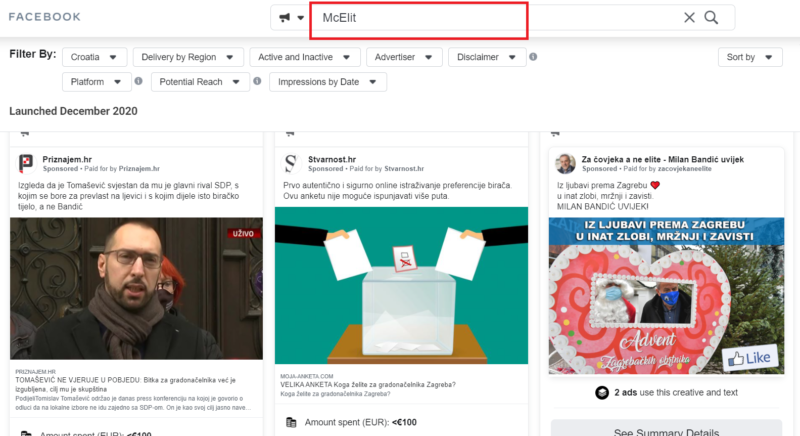Open the Priznajem.hr advertiser name link
800x436 pixels.
67,160
